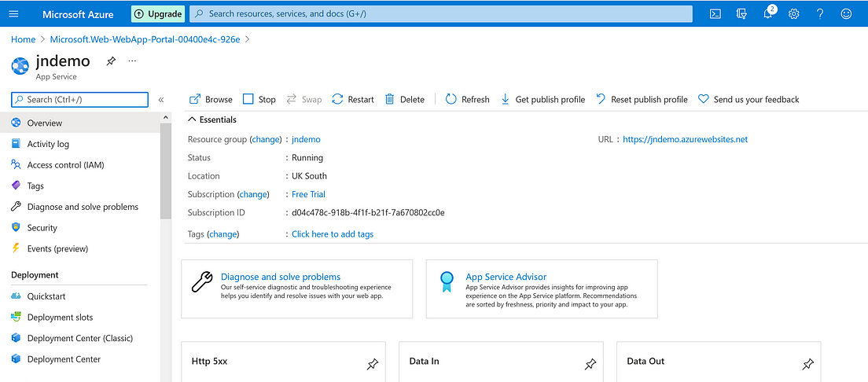
Task: Select Overview in the sidebar
Action: [x=80, y=123]
